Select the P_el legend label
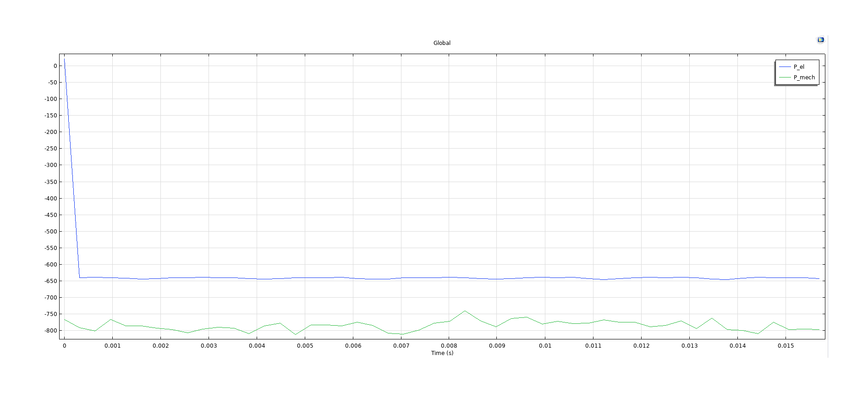868x394 pixels. coord(799,67)
